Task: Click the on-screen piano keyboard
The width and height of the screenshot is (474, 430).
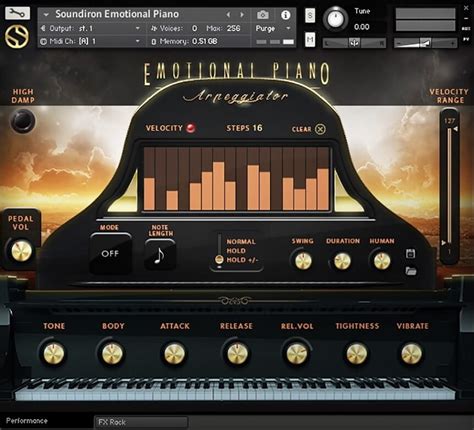Action: click(235, 390)
